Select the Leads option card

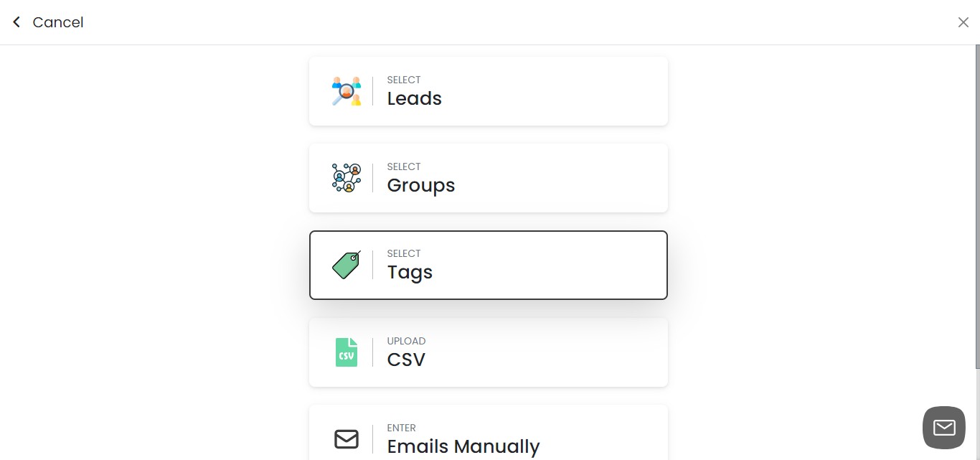488,90
